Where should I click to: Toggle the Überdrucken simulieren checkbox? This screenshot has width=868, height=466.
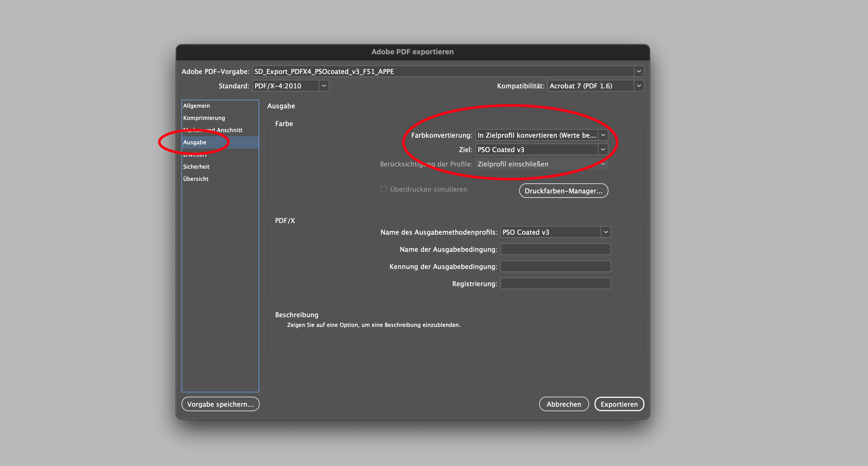point(383,189)
